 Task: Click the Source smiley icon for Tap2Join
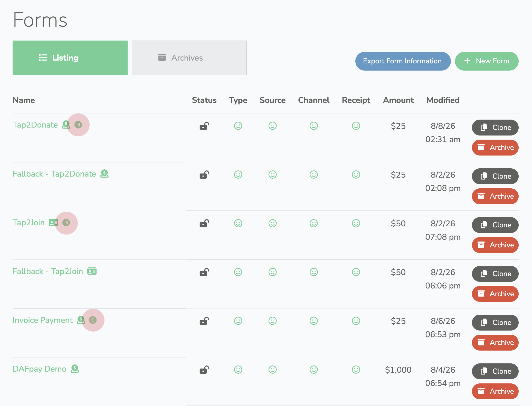pos(272,223)
